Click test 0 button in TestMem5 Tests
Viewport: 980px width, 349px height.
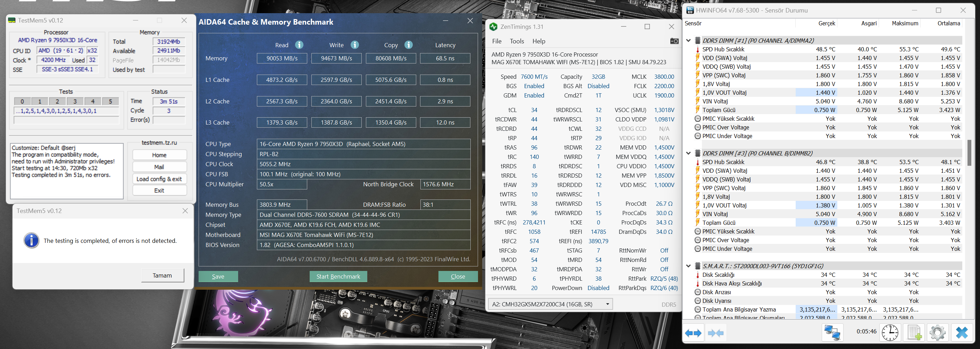coord(22,101)
